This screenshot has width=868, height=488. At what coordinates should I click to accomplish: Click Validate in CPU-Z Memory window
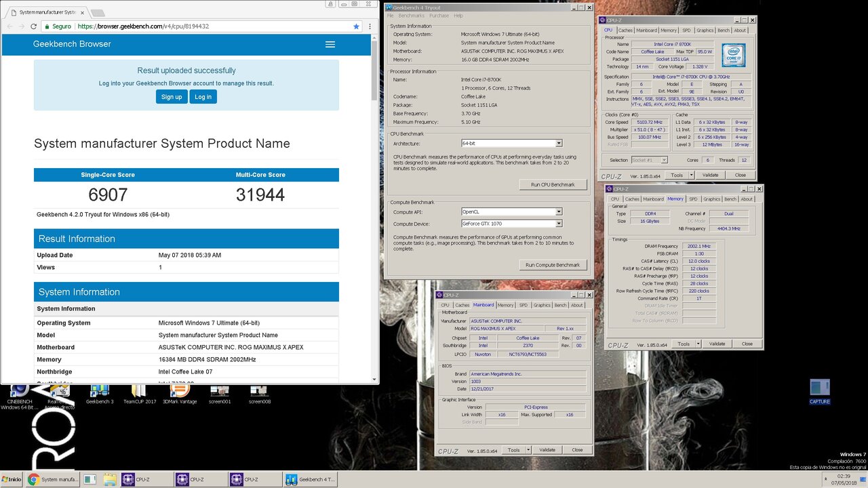click(x=717, y=344)
